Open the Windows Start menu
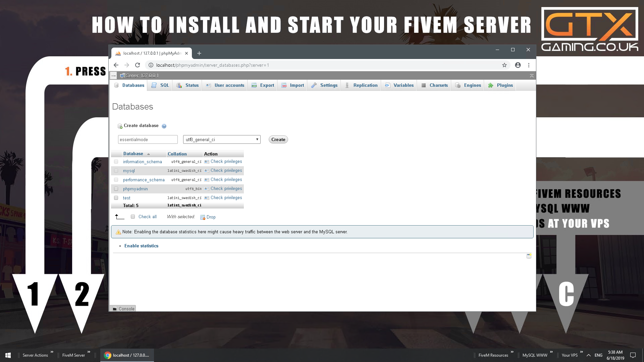The image size is (644, 362). coord(8,355)
